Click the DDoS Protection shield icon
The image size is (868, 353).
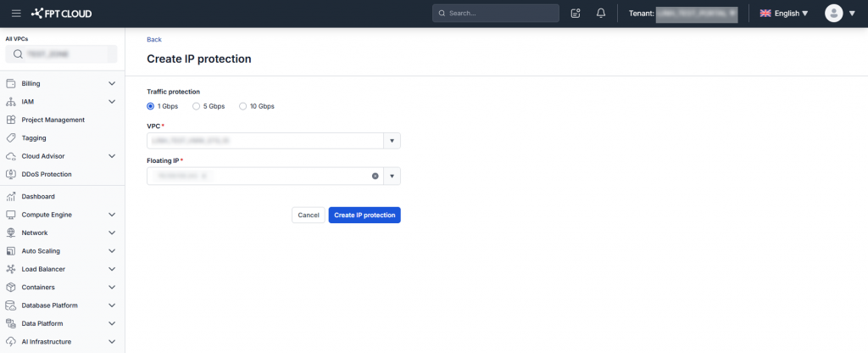(x=11, y=175)
